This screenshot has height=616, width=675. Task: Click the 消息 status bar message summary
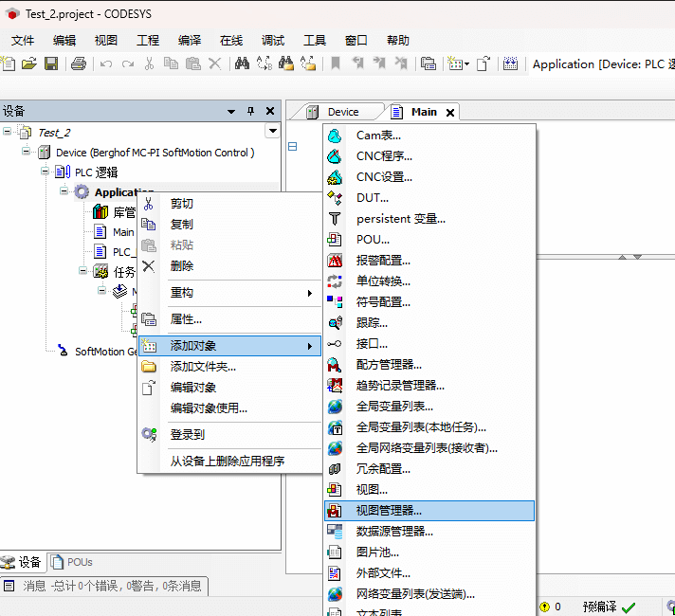(x=104, y=586)
